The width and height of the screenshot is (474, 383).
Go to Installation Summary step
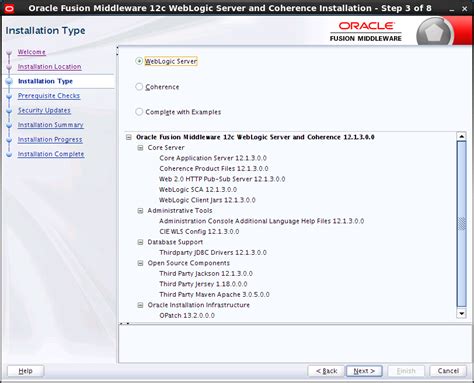pyautogui.click(x=50, y=125)
